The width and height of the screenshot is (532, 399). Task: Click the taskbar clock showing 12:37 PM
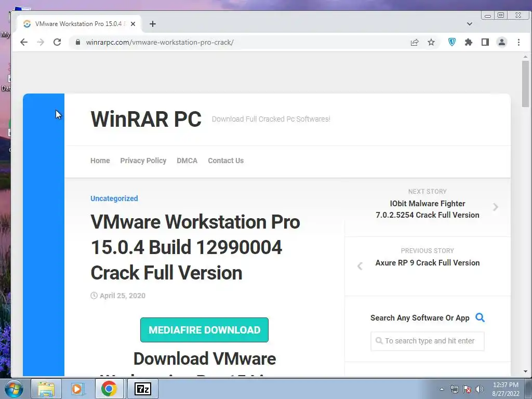tap(506, 389)
